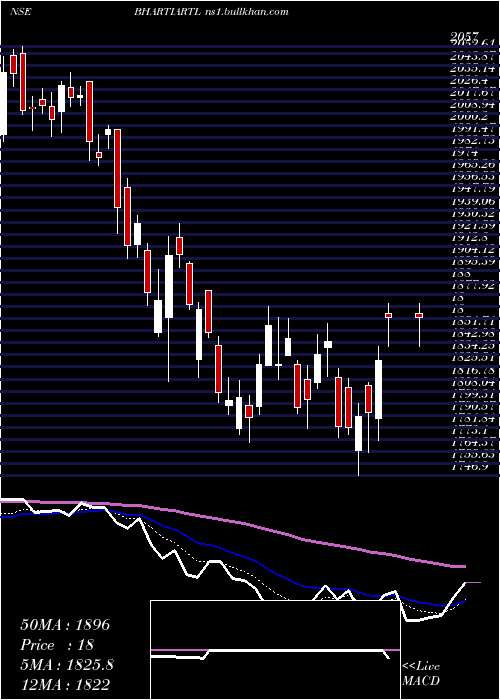500x700 pixels.
Task: Click the 2057 top price label
Action: [464, 36]
